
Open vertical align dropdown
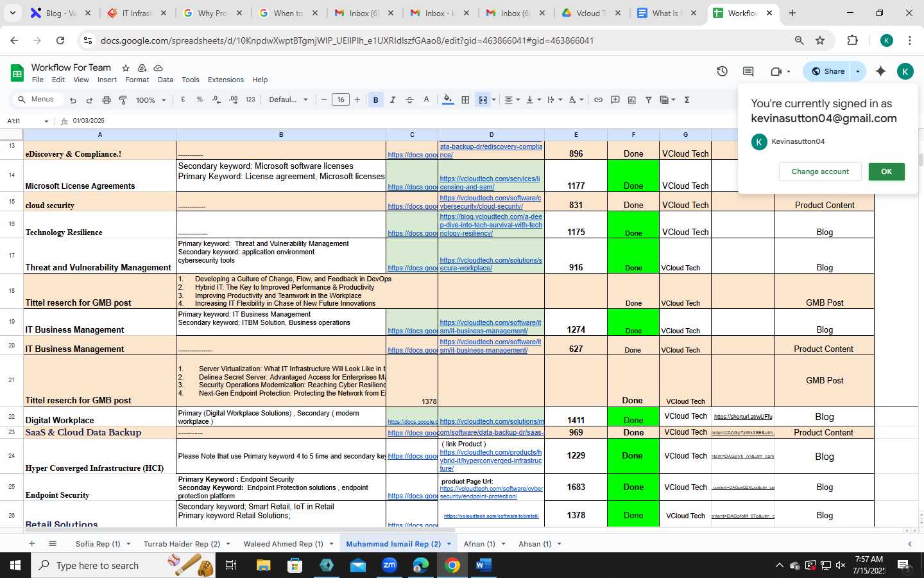click(x=533, y=100)
